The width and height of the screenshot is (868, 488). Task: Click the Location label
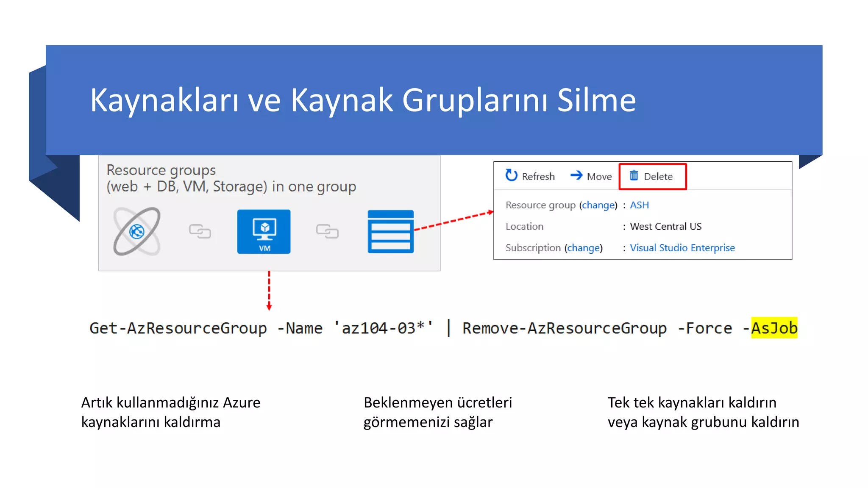coord(524,227)
